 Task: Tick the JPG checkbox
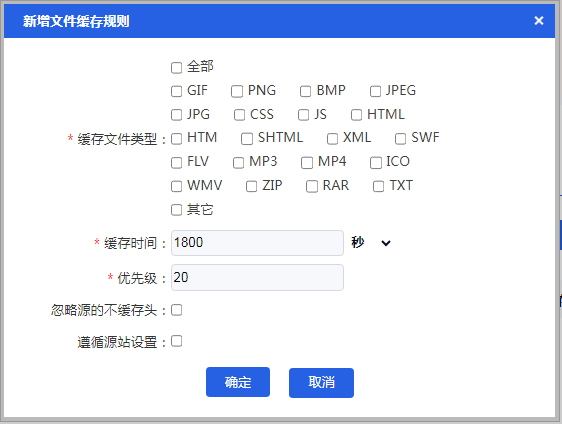click(176, 115)
